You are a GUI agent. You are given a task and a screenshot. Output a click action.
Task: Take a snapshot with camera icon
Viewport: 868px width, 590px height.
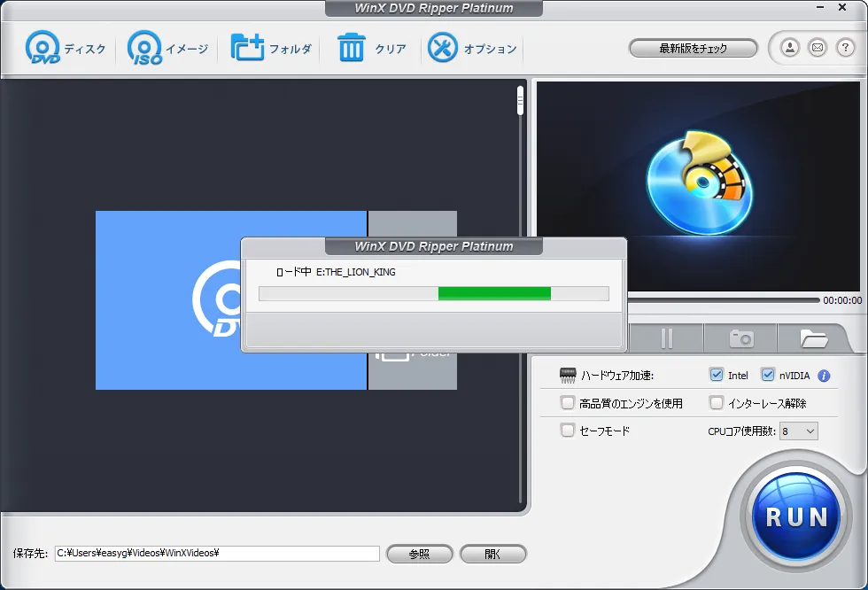[741, 338]
